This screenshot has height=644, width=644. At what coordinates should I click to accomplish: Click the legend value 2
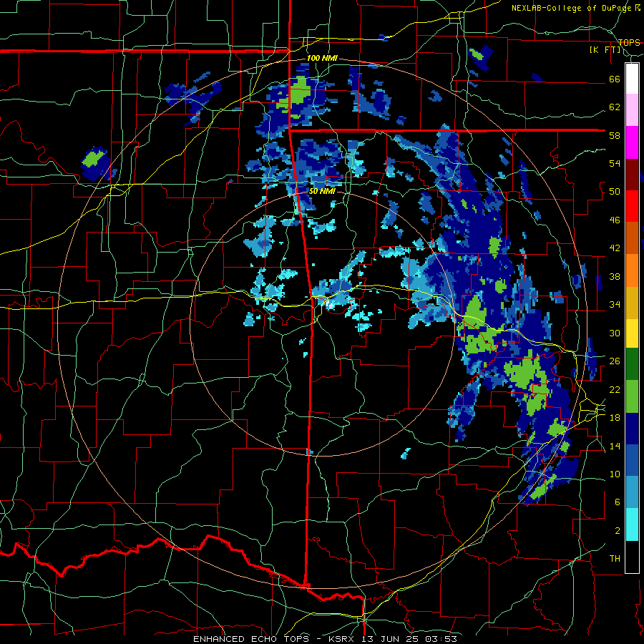tap(617, 531)
